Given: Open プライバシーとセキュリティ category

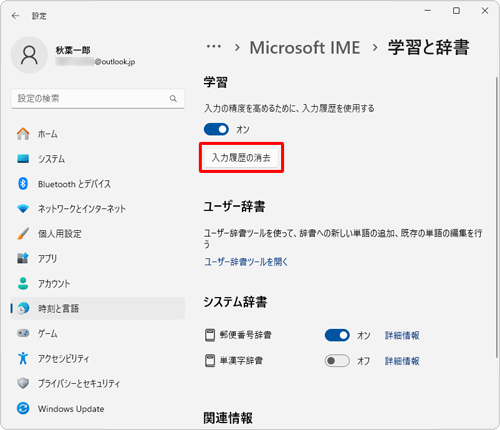Looking at the screenshot, I should [x=98, y=383].
